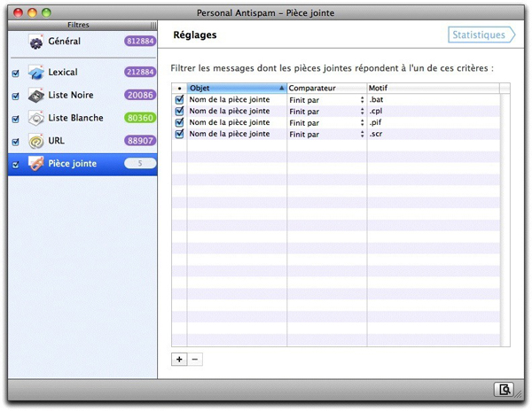
Task: Disable the Lexical filter checkbox
Action: pyautogui.click(x=16, y=74)
